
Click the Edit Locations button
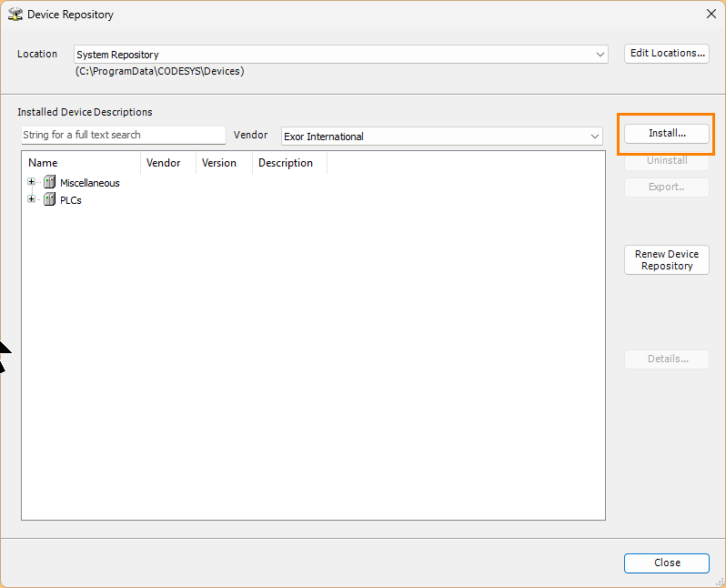[667, 54]
